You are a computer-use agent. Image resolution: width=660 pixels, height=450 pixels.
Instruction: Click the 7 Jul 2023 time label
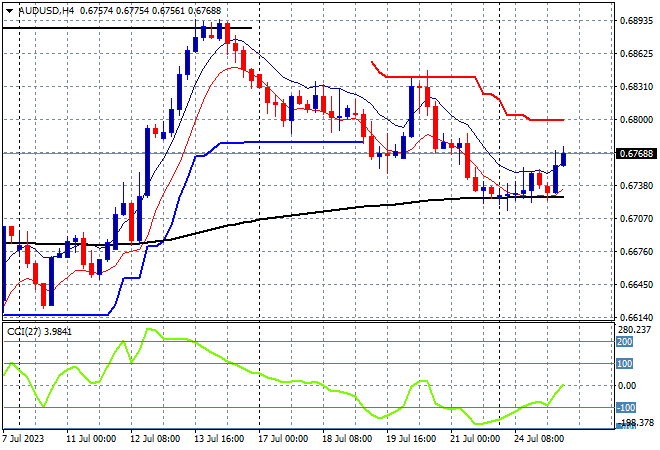23,439
